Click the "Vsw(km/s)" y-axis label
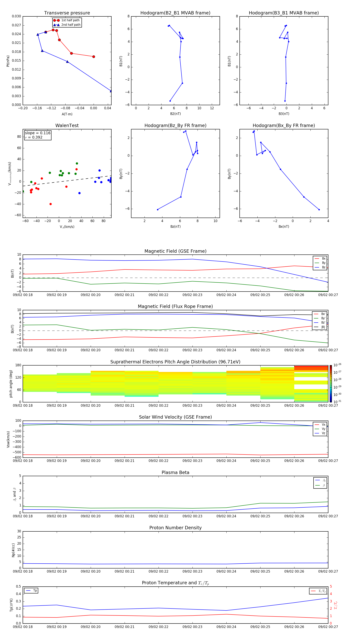 pyautogui.click(x=8, y=439)
